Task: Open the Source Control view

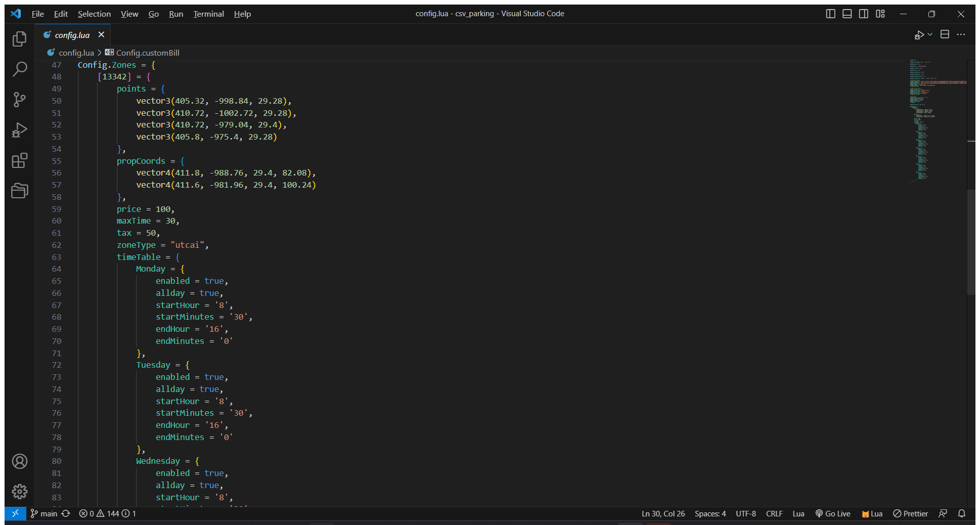Action: 19,100
